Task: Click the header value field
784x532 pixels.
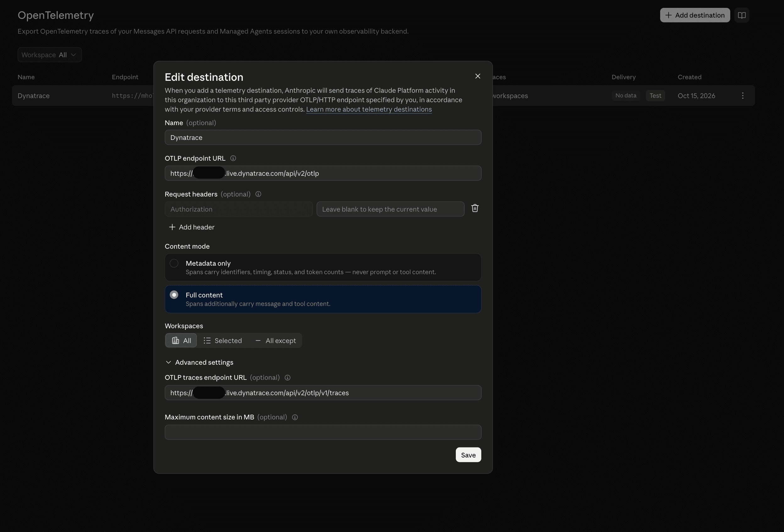Action: point(390,209)
